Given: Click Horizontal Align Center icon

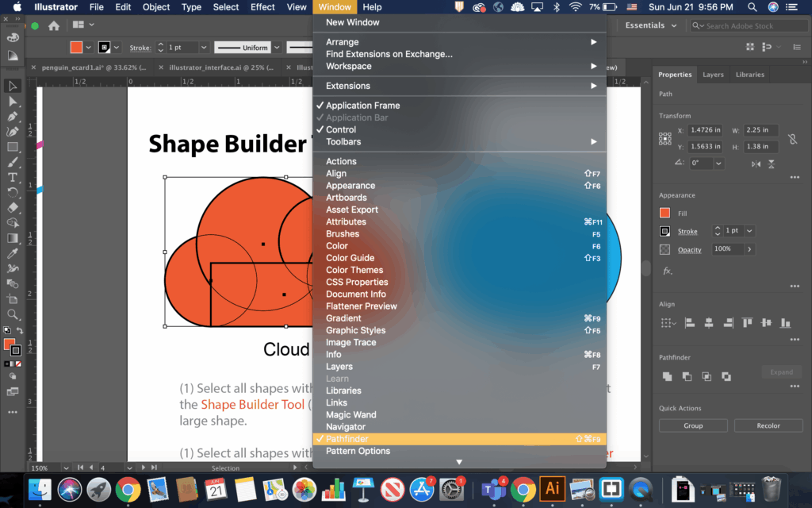Looking at the screenshot, I should click(x=708, y=323).
